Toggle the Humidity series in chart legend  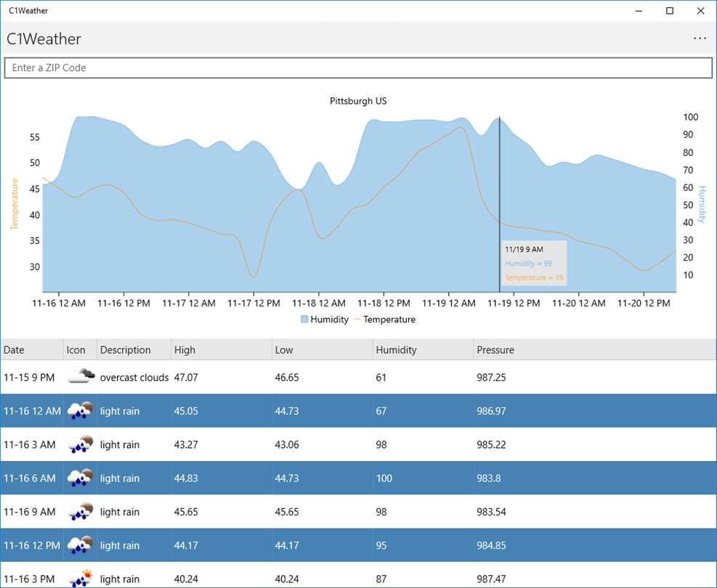[325, 319]
